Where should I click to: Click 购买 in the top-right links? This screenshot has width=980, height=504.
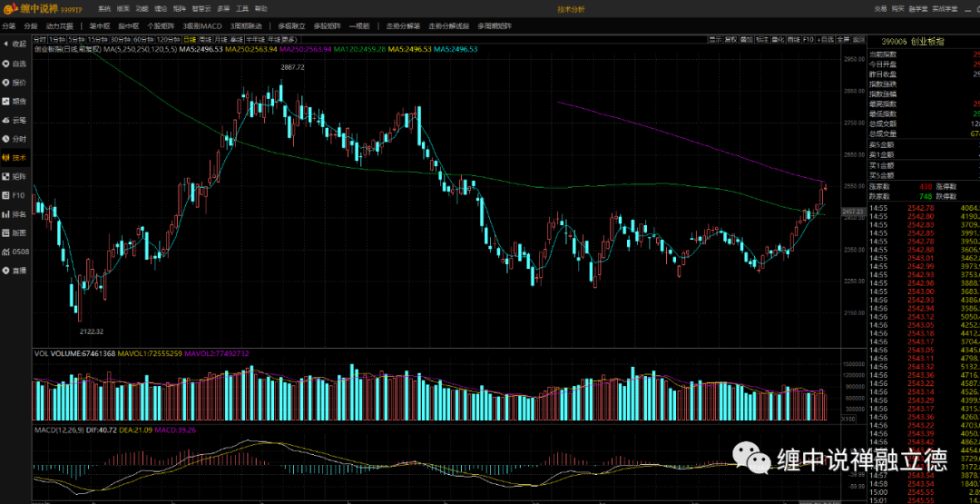[897, 9]
